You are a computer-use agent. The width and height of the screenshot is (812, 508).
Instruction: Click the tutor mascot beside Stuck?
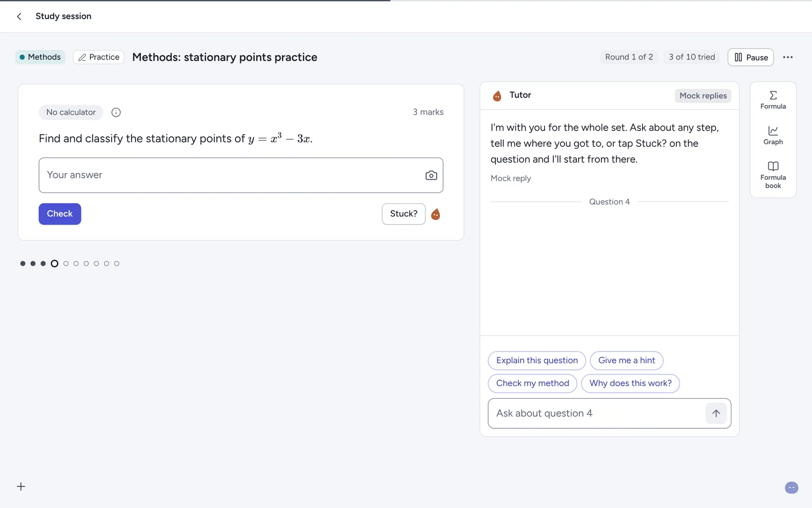(x=435, y=214)
